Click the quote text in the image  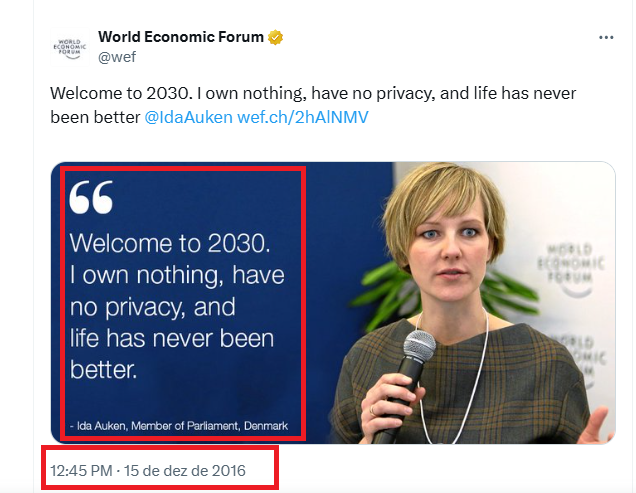(x=177, y=304)
